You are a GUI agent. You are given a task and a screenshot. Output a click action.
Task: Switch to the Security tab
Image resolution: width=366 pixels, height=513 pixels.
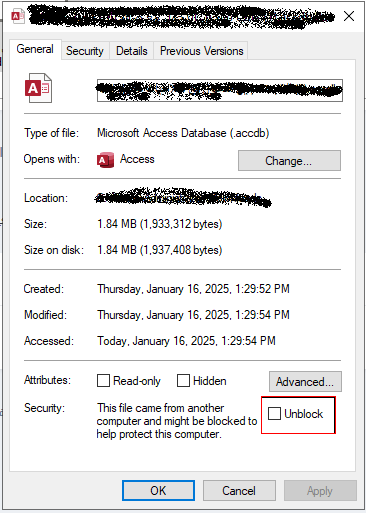[x=85, y=51]
